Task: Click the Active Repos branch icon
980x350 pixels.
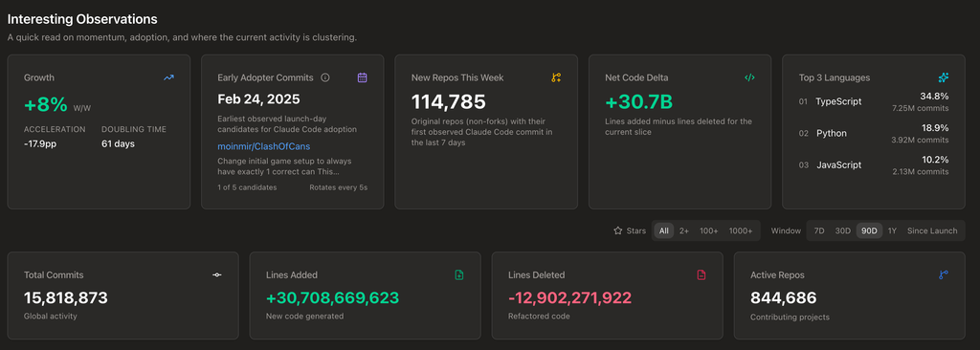Action: [x=943, y=275]
